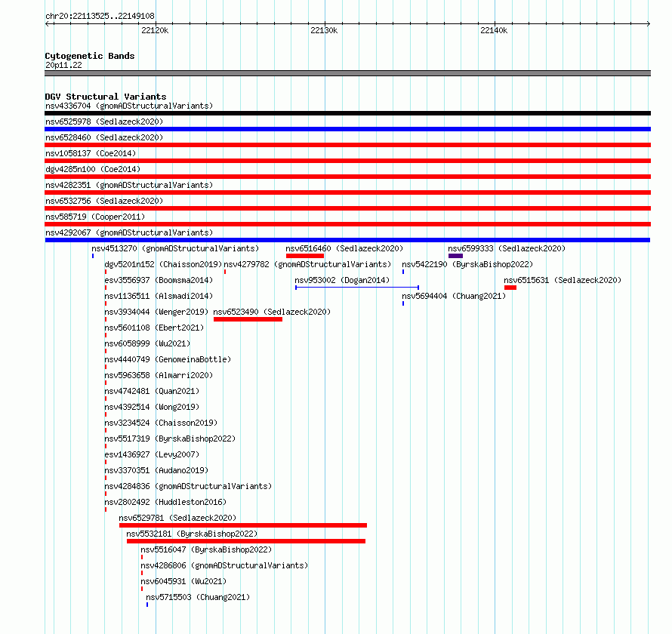The width and height of the screenshot is (672, 634).
Task: Select nsv4742481 (Quan2021) label
Action: pyautogui.click(x=152, y=391)
